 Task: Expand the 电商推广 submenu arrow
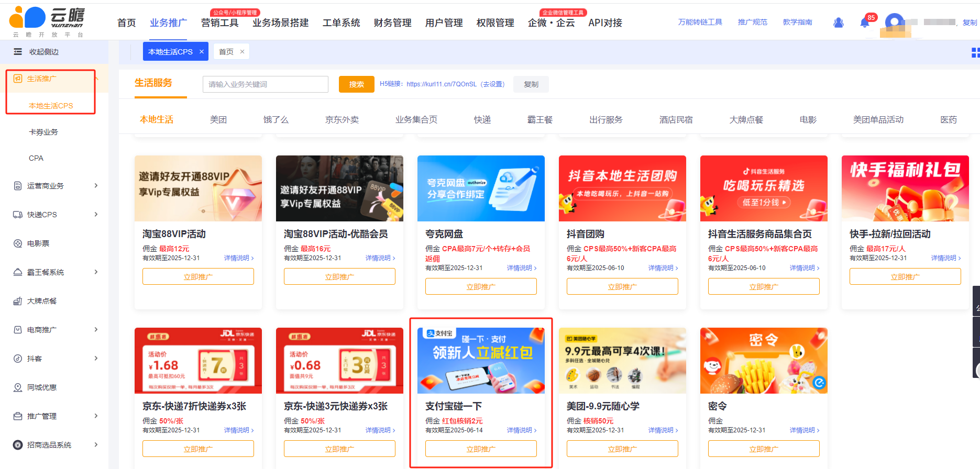tap(96, 330)
